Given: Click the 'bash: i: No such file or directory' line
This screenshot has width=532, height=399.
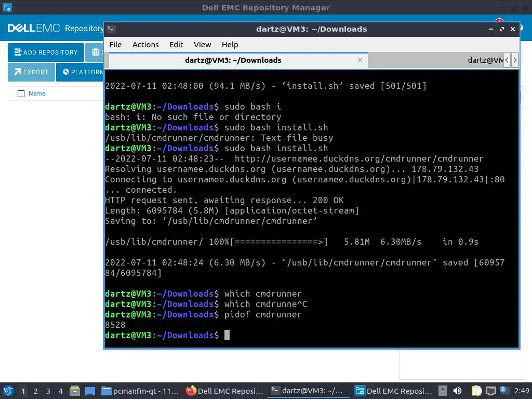Looking at the screenshot, I should 193,117.
